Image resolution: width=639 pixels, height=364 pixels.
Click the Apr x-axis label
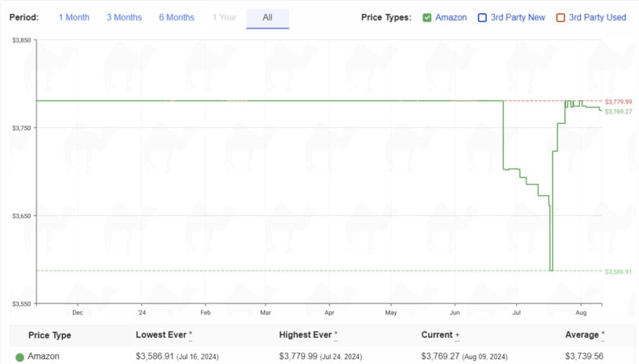tap(329, 313)
